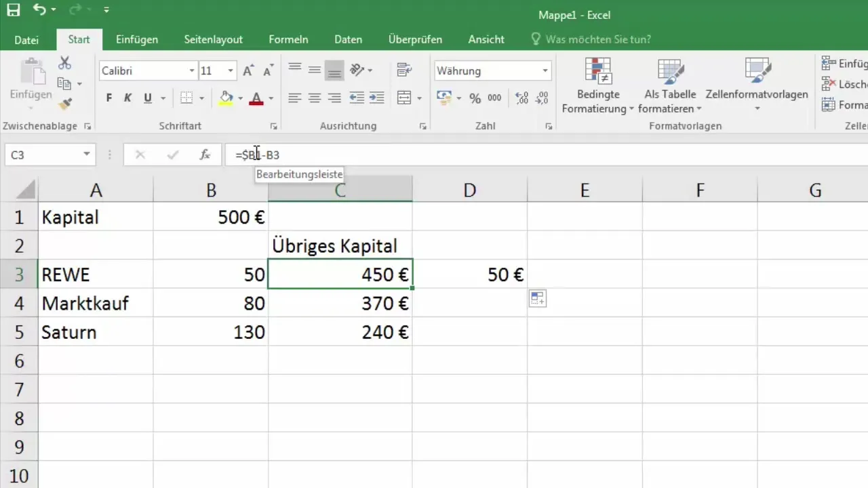Image resolution: width=868 pixels, height=488 pixels.
Task: Apply thousands separator 000 format
Action: coord(494,98)
